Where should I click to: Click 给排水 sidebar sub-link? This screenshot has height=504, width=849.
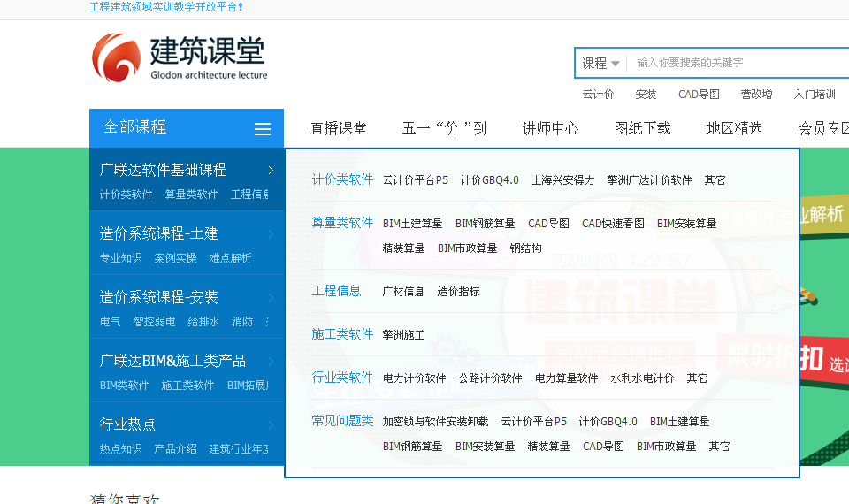coord(203,322)
